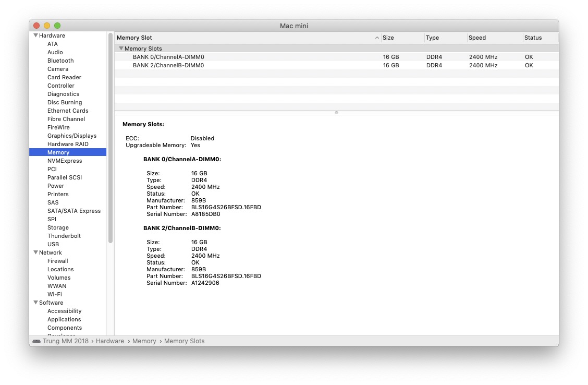Select Hardware RAID in the sidebar
Viewport: 588px width, 385px height.
(x=68, y=144)
